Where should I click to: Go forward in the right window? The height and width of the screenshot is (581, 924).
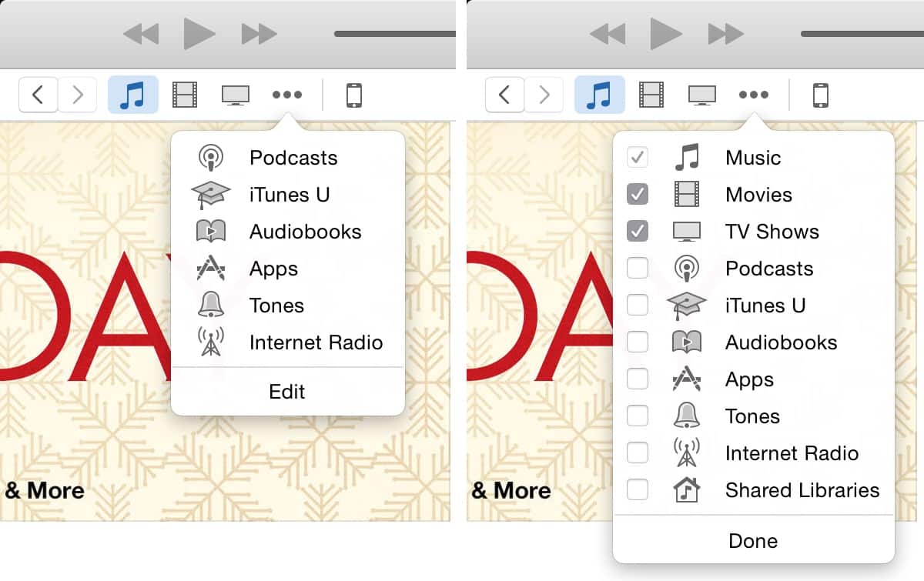point(544,95)
